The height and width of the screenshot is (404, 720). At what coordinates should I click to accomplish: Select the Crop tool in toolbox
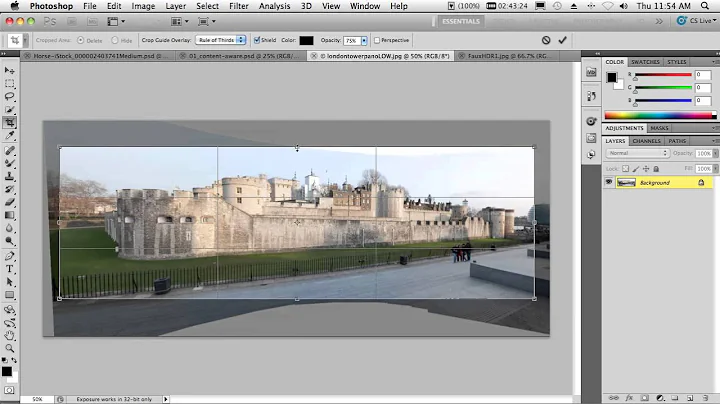9,123
